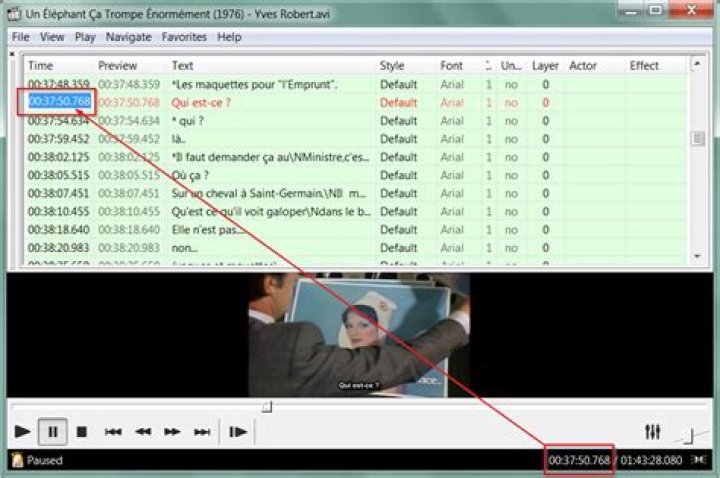Select subtitle "*Il faut demander ça au"

(270, 157)
